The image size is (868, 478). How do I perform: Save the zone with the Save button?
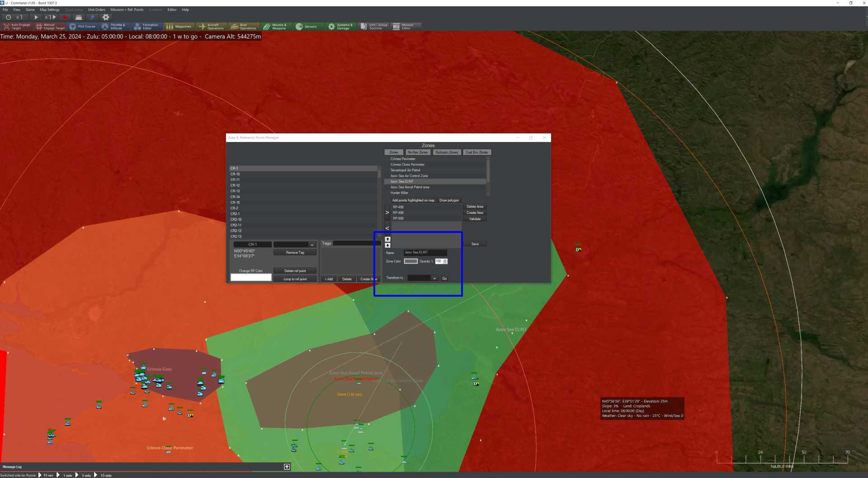475,244
